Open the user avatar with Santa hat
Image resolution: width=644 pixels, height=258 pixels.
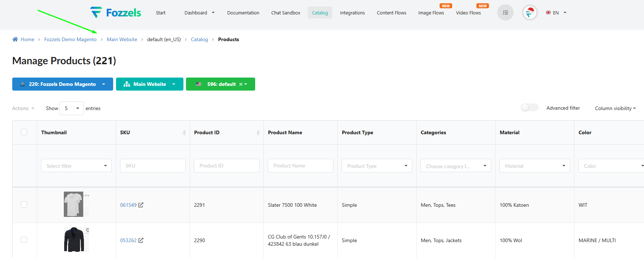[530, 13]
